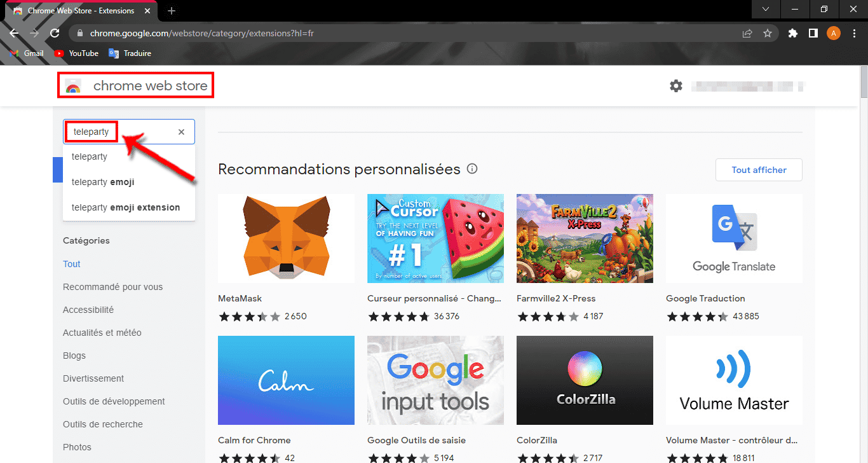The width and height of the screenshot is (868, 463).
Task: Click the MetaMask title text
Action: [240, 298]
